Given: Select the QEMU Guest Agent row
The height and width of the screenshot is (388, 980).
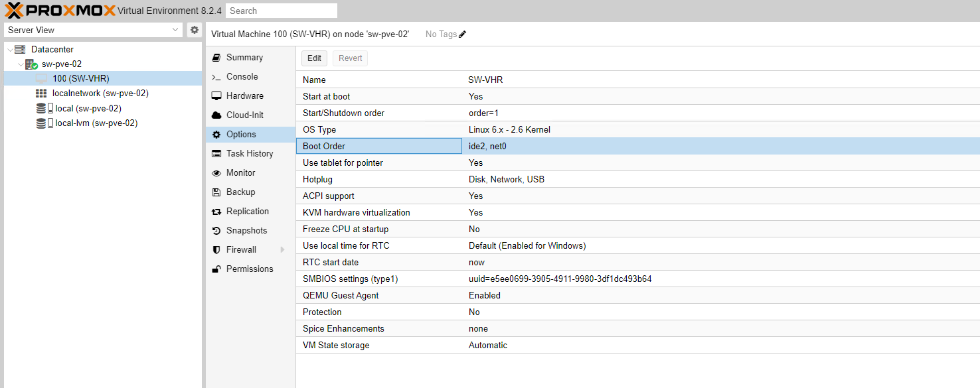Looking at the screenshot, I should [x=637, y=295].
